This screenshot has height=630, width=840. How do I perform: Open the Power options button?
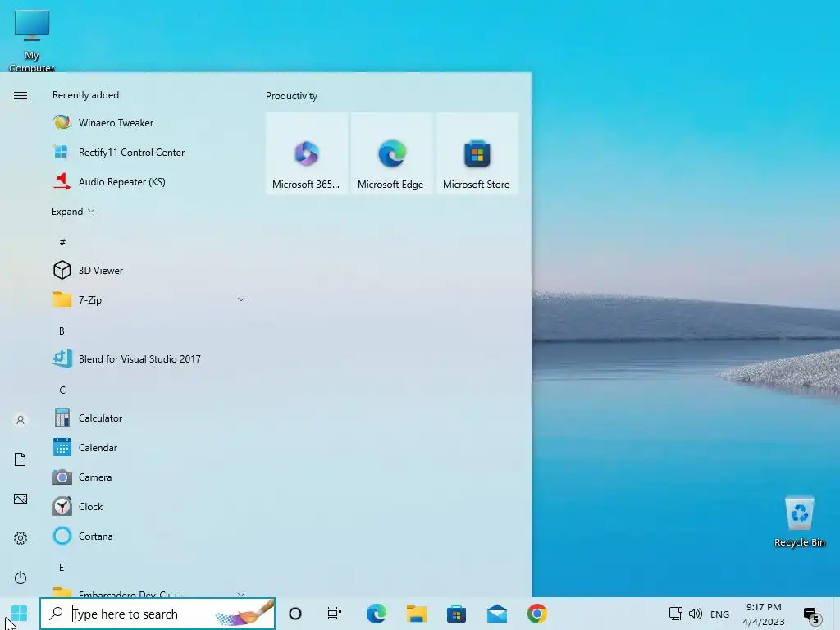click(x=21, y=577)
